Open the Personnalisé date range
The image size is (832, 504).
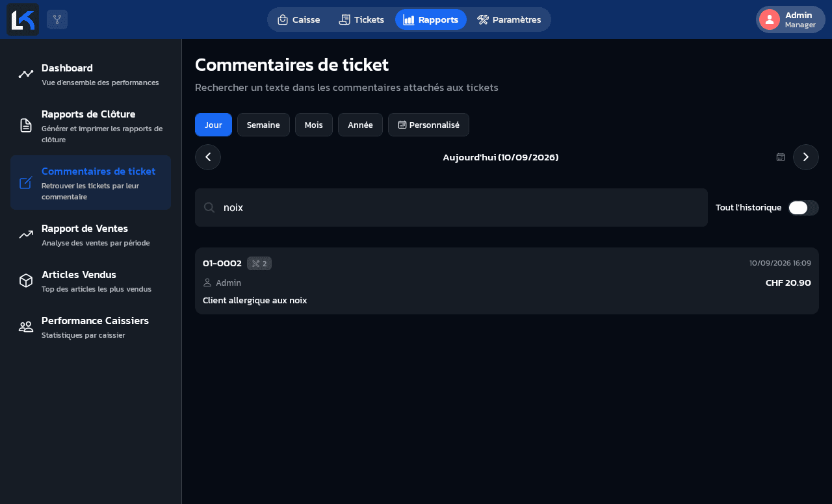coord(428,125)
